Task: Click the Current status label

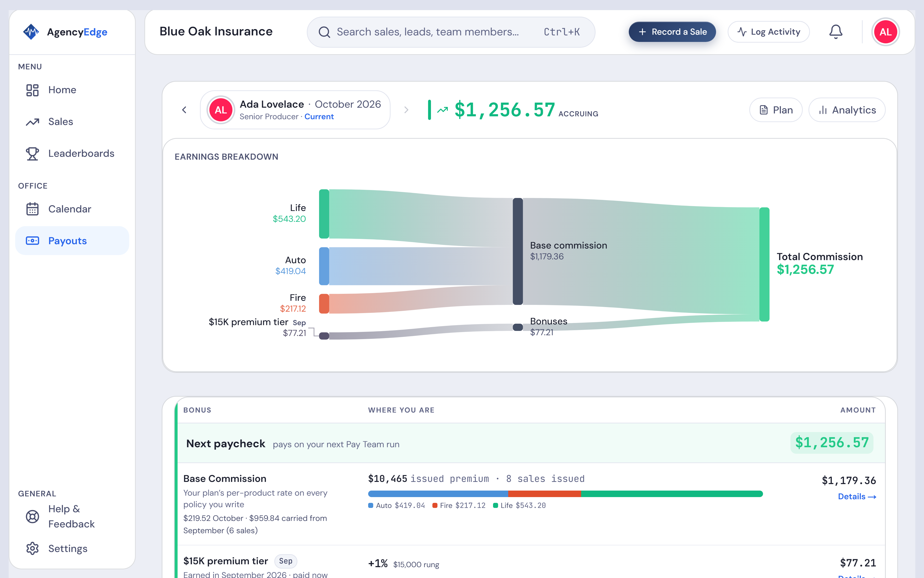Action: [319, 117]
